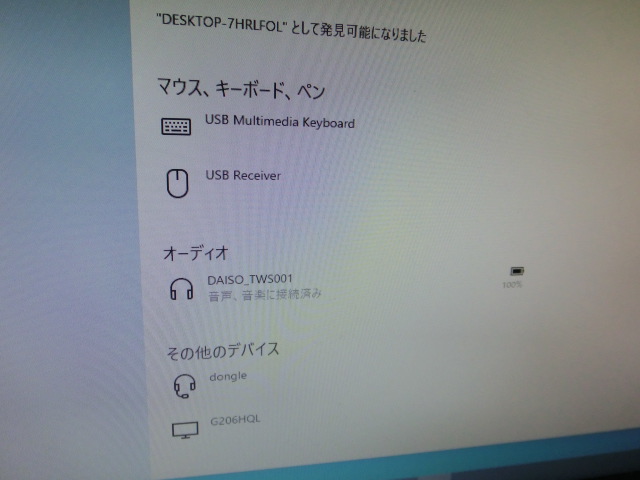Click the その他のデバイス section heading
Image resolution: width=640 pixels, height=480 pixels.
point(223,351)
